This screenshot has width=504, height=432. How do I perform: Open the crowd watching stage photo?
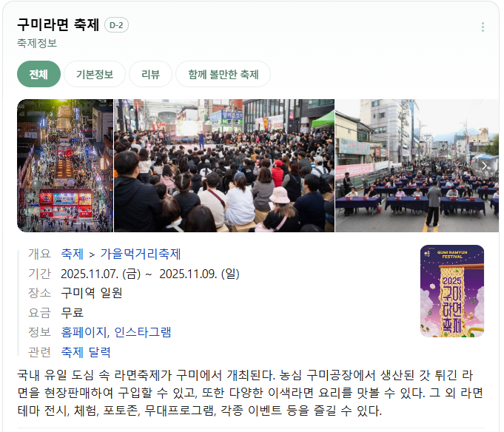224,166
